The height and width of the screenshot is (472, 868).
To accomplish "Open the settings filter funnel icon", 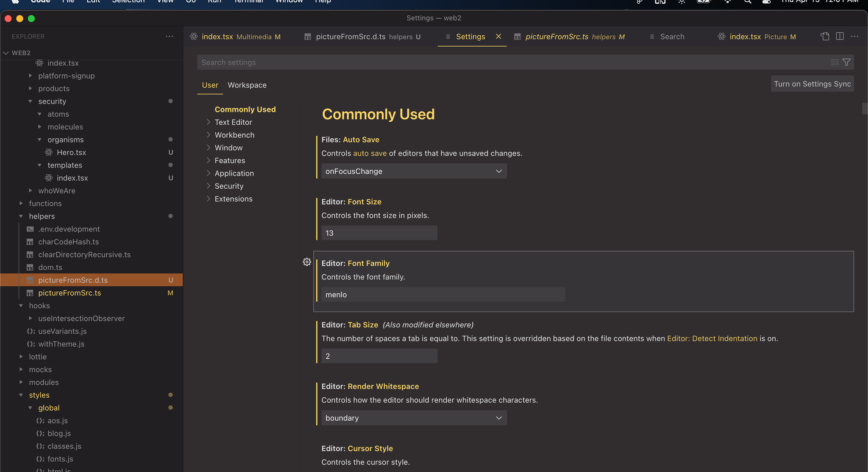I will tap(846, 62).
